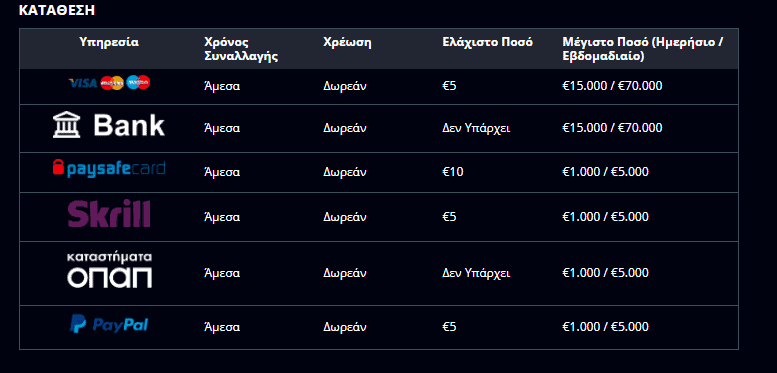This screenshot has height=373, width=777.
Task: Click the €15.000 / €70.000 limit for cards
Action: [612, 86]
